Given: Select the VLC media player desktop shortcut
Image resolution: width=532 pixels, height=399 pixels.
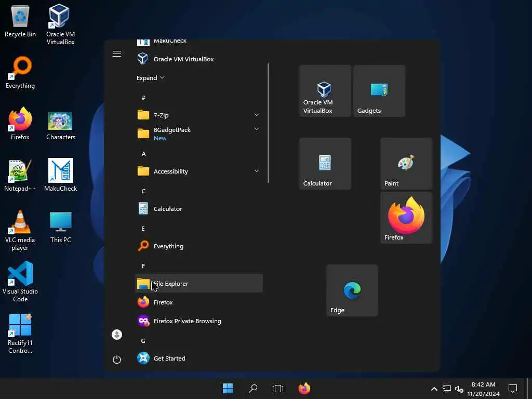Looking at the screenshot, I should (x=20, y=231).
